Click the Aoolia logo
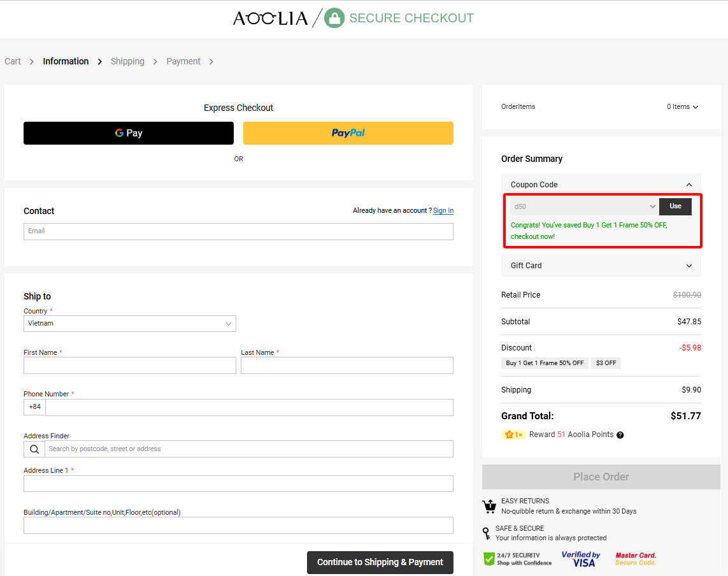The image size is (728, 576). 270,18
